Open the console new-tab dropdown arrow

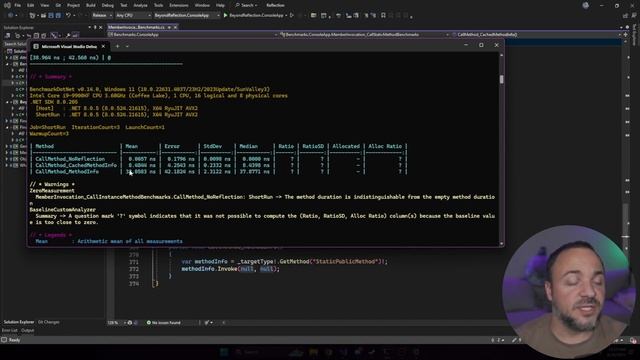[127, 47]
